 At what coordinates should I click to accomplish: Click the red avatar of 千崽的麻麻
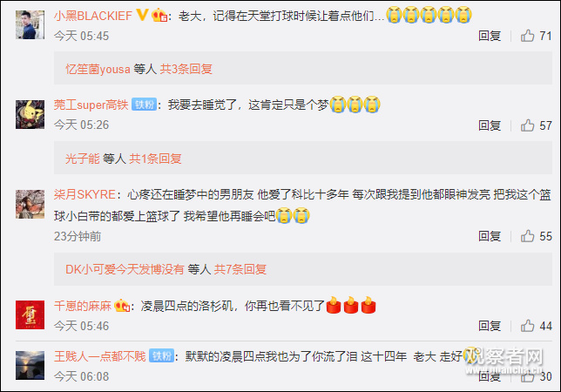(x=30, y=314)
